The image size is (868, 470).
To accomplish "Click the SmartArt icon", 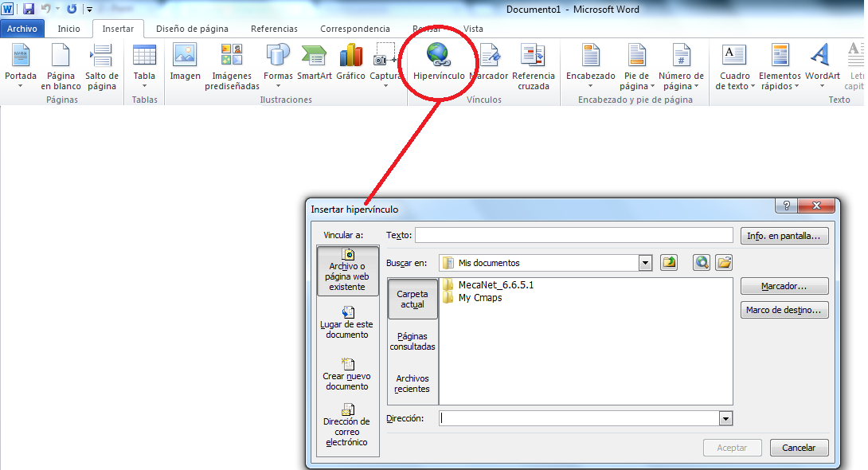I will pyautogui.click(x=314, y=56).
